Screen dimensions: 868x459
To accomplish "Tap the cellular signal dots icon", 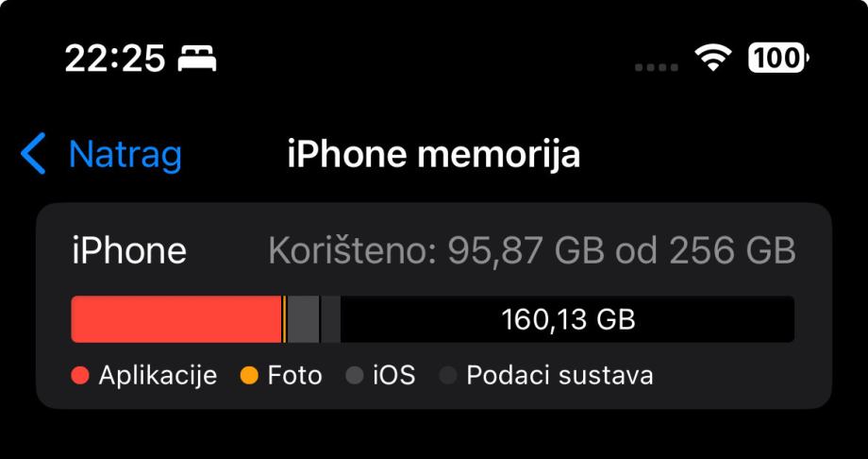I will coord(657,68).
